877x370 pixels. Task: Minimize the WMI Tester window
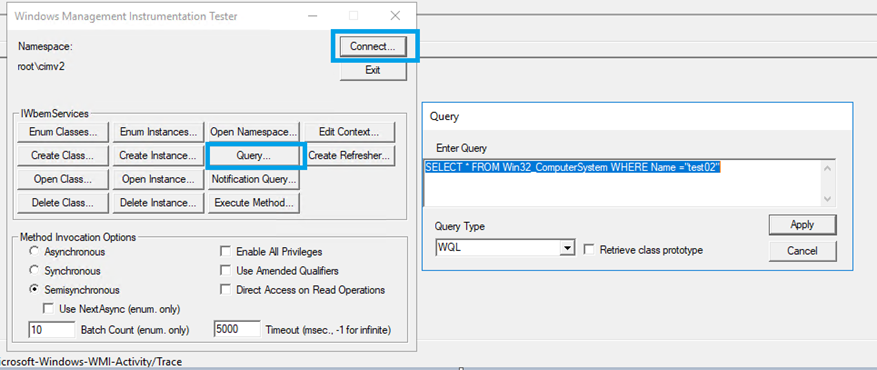[312, 16]
